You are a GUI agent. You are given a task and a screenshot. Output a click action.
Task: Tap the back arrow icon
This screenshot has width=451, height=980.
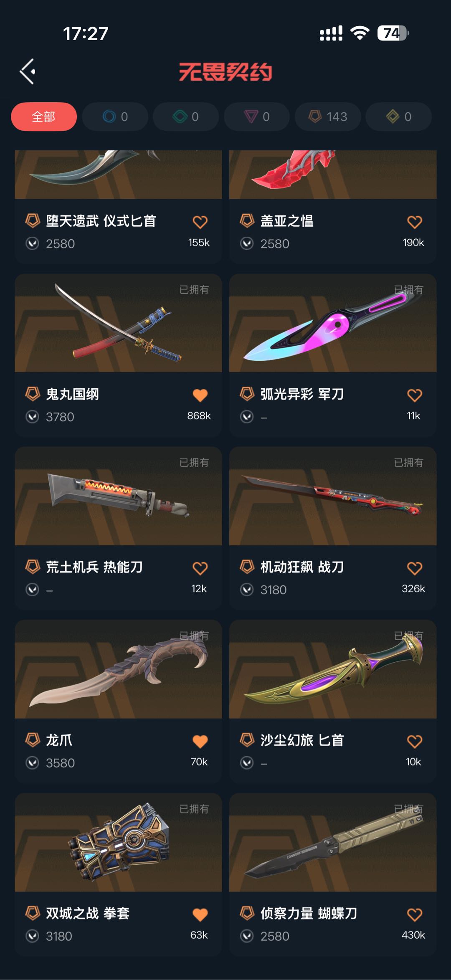click(28, 71)
